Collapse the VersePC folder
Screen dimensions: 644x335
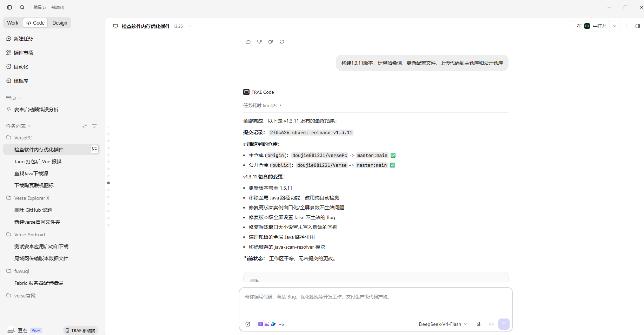23,138
